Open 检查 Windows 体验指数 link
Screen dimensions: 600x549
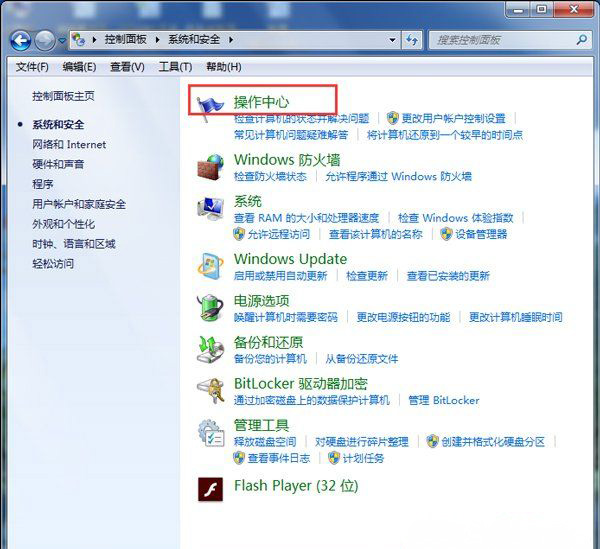(456, 218)
